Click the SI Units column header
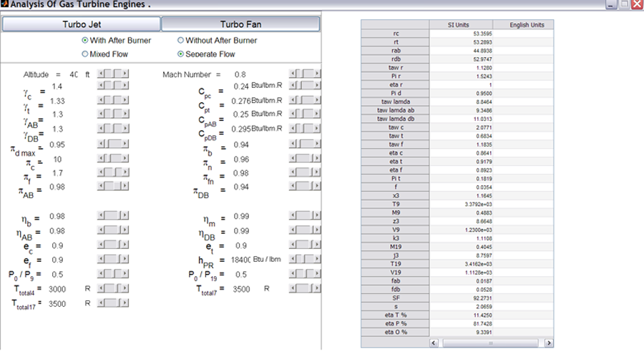This screenshot has height=364, width=644. (459, 25)
